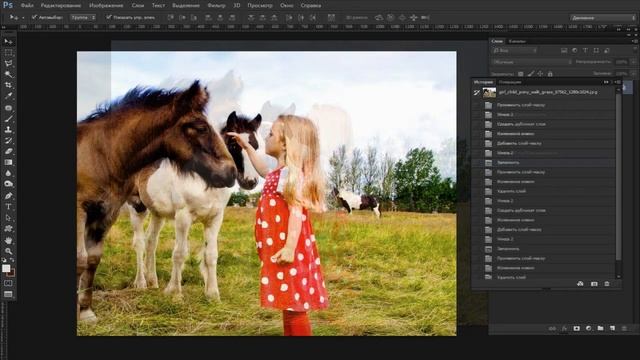Screen dimensions: 640x360
Task: Click the foreground color swatch
Action: 6,268
